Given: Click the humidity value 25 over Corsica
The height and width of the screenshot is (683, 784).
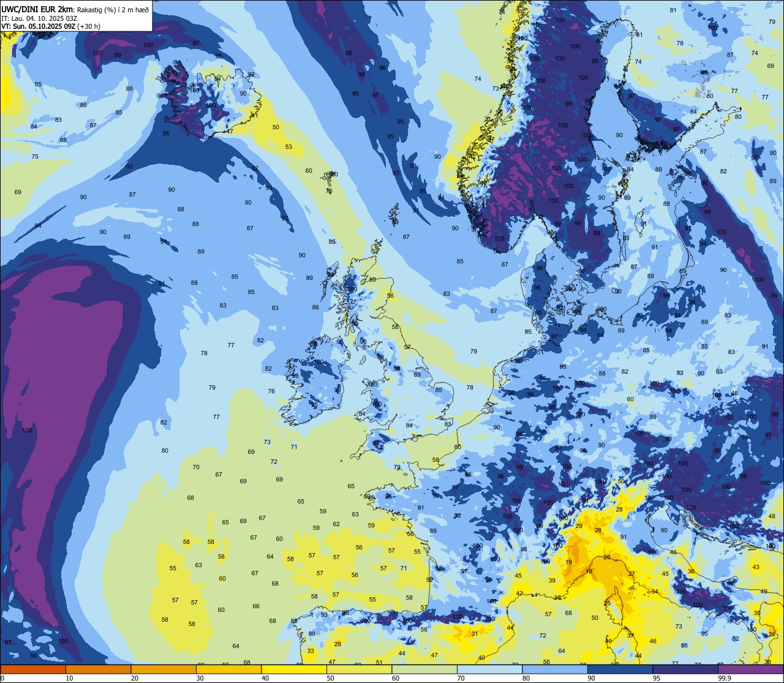Looking at the screenshot, I should click(x=607, y=603).
